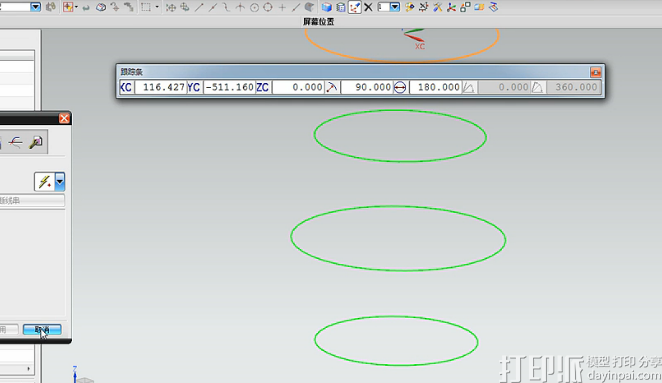Viewport: 662px width, 383px height.
Task: Click the XC coordinate input field
Action: (x=160, y=87)
